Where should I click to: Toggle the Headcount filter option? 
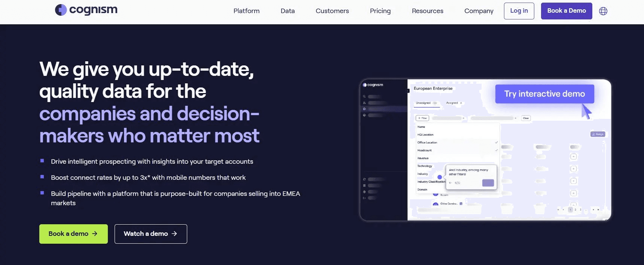(458, 151)
